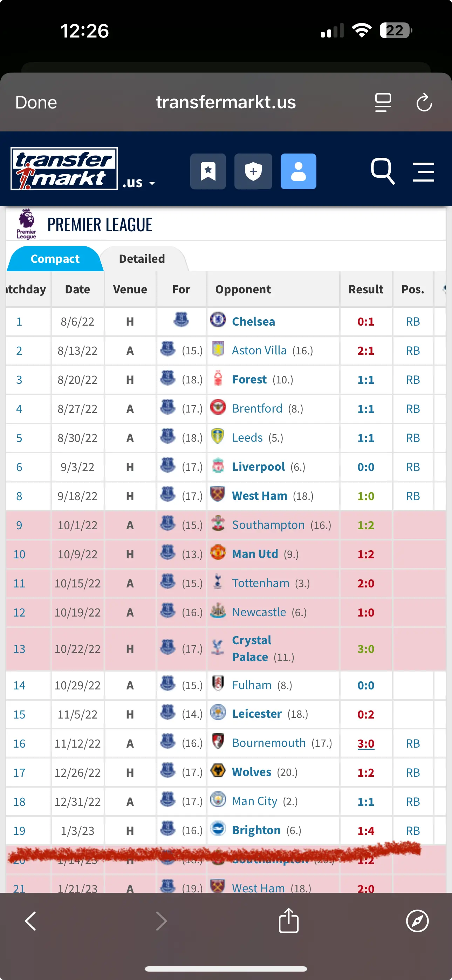452x980 pixels.
Task: Open the hamburger menu icon
Action: [x=424, y=172]
